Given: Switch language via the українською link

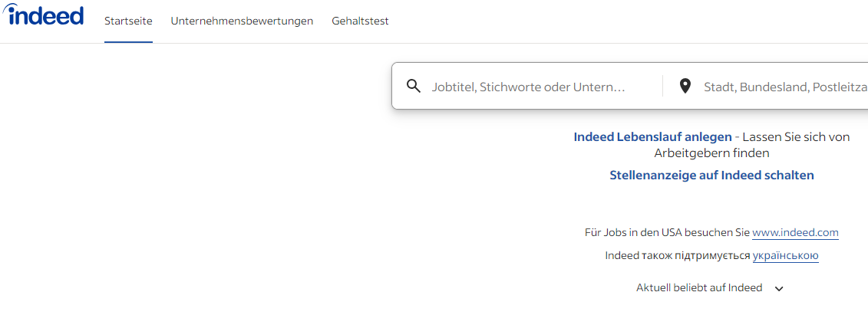Looking at the screenshot, I should (x=785, y=256).
